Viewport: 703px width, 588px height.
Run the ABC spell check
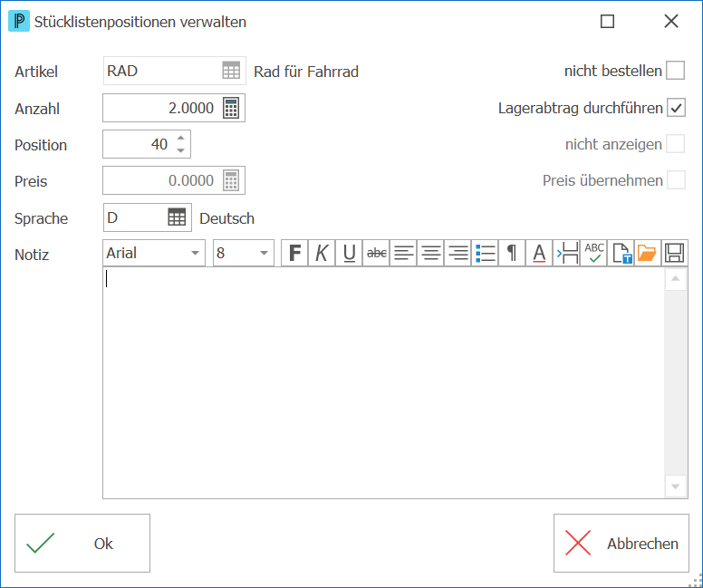tap(594, 253)
